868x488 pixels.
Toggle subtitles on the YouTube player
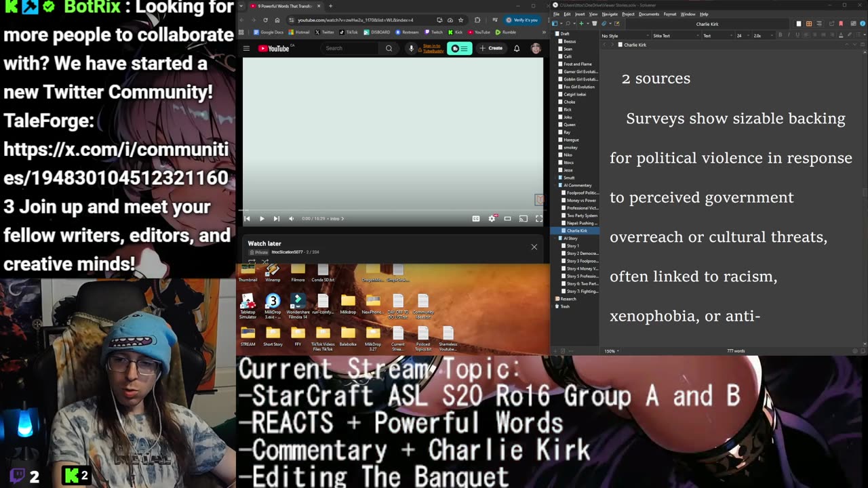476,218
